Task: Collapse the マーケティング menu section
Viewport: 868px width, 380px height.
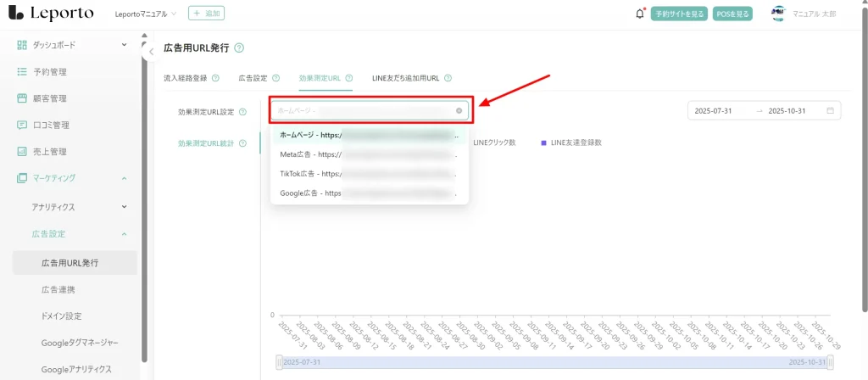Action: click(125, 178)
